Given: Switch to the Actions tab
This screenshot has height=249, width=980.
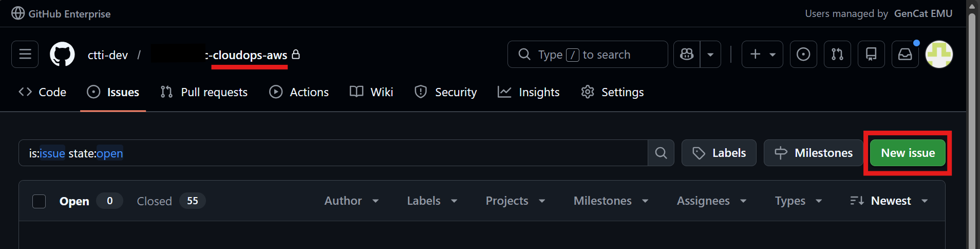Looking at the screenshot, I should [299, 92].
